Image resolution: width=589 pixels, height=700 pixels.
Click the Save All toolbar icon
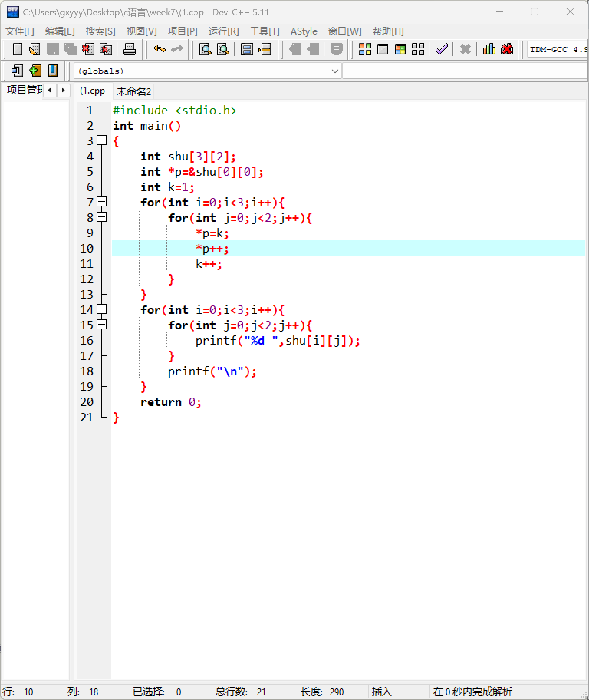pos(71,49)
